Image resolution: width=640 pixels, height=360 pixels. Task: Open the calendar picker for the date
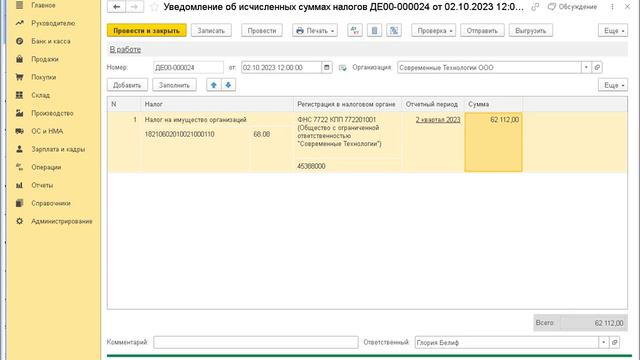(327, 67)
